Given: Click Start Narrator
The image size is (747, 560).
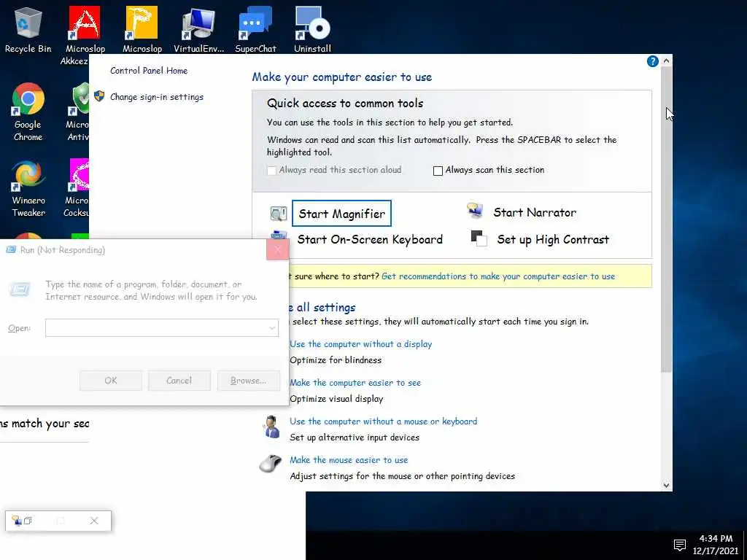Looking at the screenshot, I should (x=535, y=212).
